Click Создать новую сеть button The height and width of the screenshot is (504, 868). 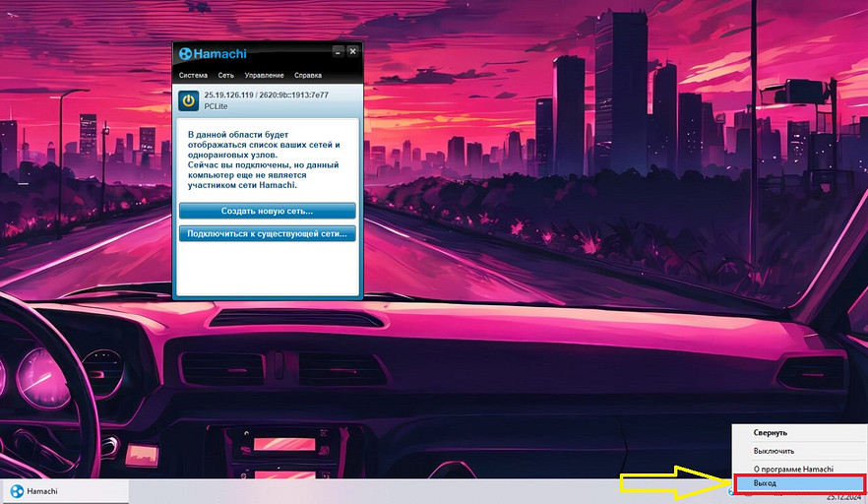267,211
